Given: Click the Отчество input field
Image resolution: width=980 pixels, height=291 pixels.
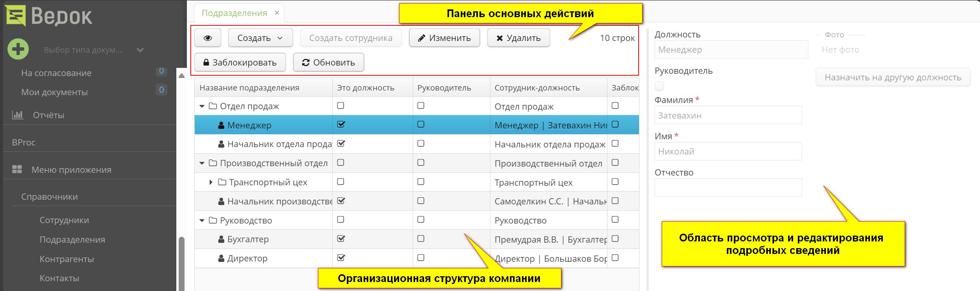Looking at the screenshot, I should coord(728,188).
